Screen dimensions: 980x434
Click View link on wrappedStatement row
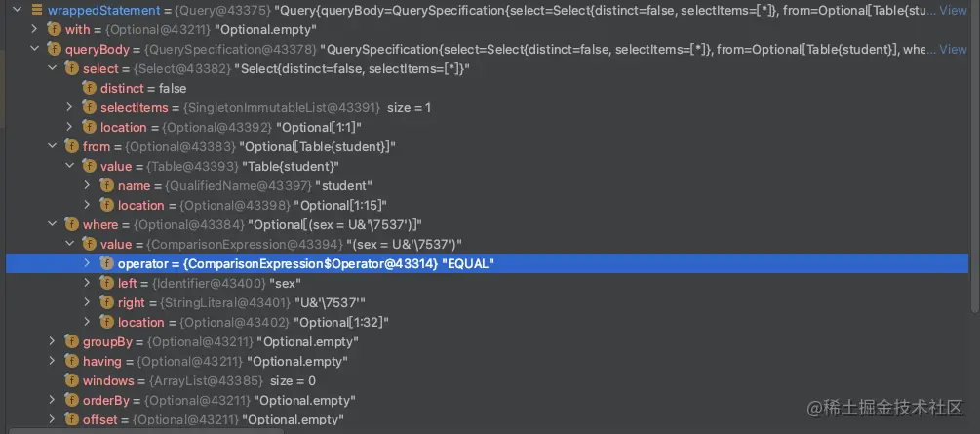[x=953, y=10]
